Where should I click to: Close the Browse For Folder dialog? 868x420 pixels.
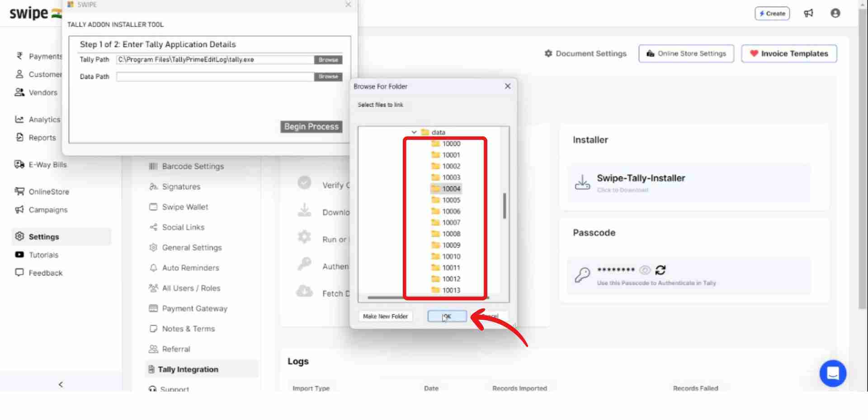508,86
